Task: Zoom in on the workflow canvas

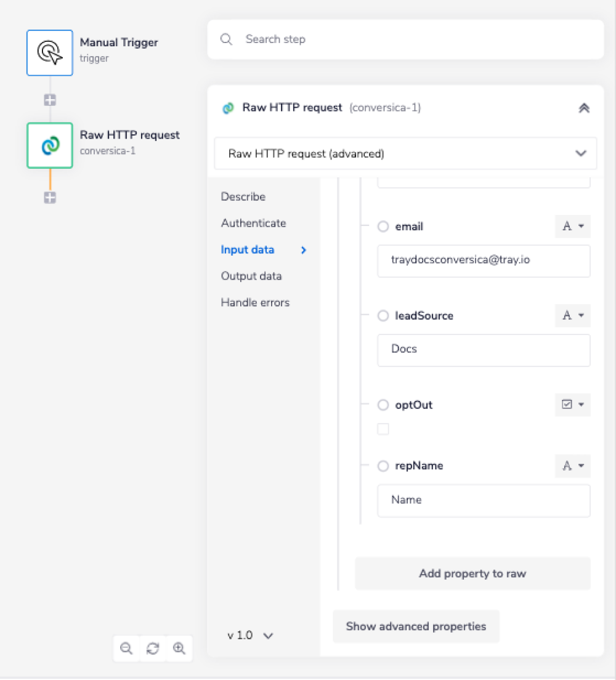Action: pos(179,648)
